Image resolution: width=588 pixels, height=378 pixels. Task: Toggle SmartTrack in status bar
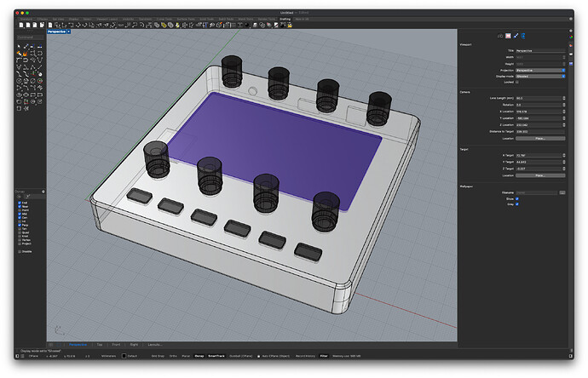(x=216, y=356)
